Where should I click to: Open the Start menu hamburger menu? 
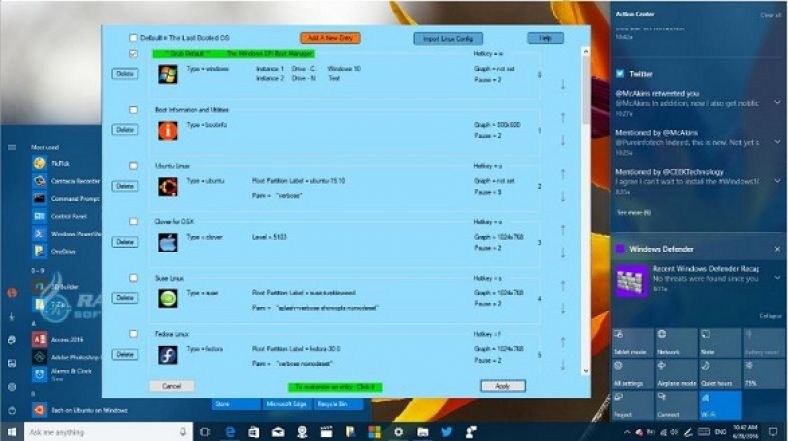[x=12, y=147]
